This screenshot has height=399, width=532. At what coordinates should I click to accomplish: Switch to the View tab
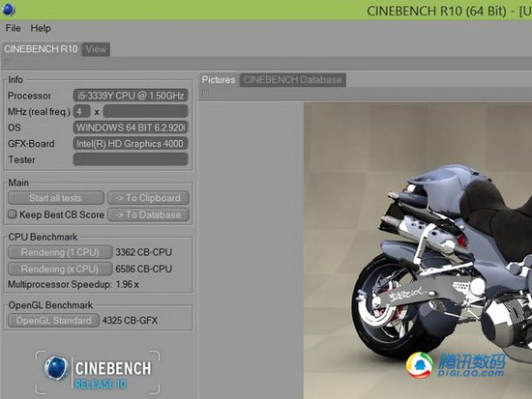click(x=96, y=49)
